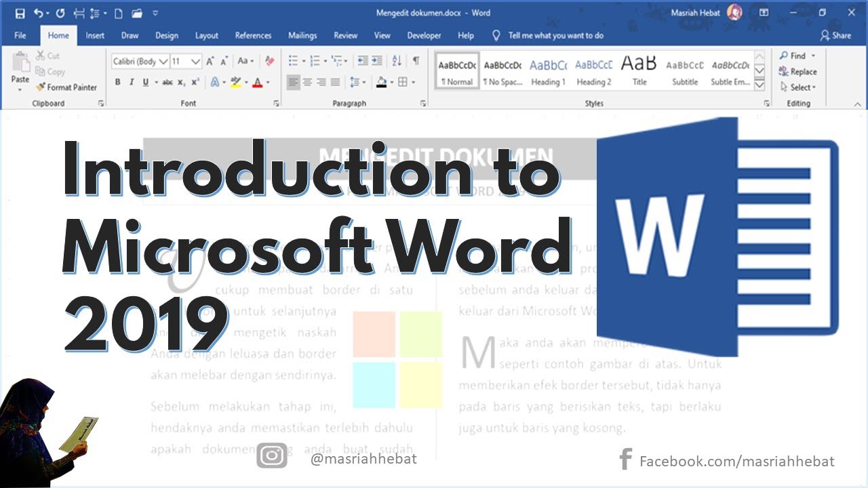
Task: Apply borders to selection
Action: tap(403, 82)
